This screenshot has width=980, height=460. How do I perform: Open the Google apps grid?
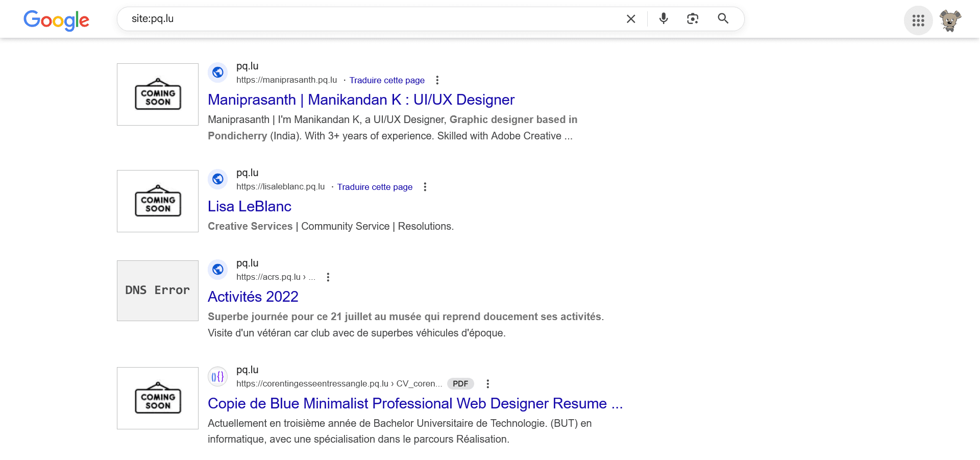click(918, 20)
